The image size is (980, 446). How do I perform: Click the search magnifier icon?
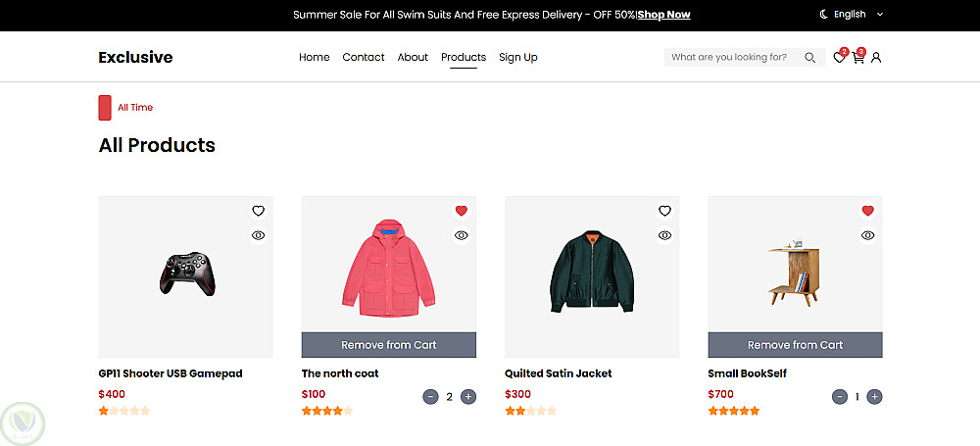coord(810,58)
